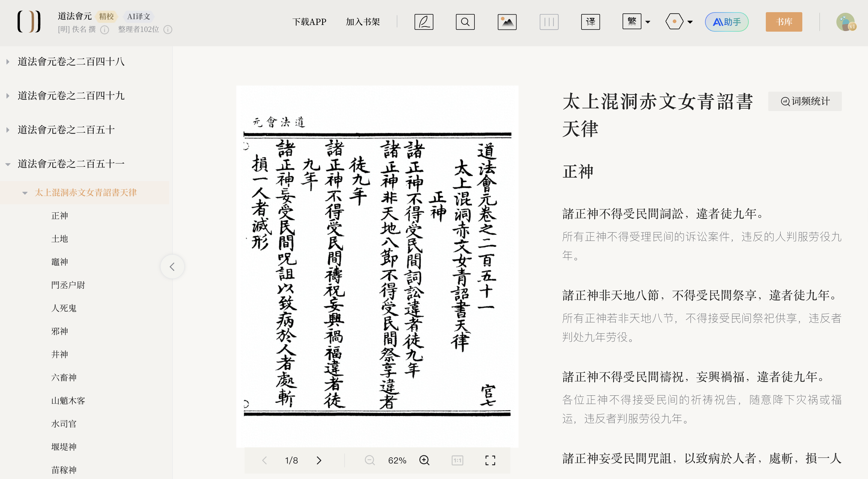Reset scan to 1:1 size

tap(457, 460)
